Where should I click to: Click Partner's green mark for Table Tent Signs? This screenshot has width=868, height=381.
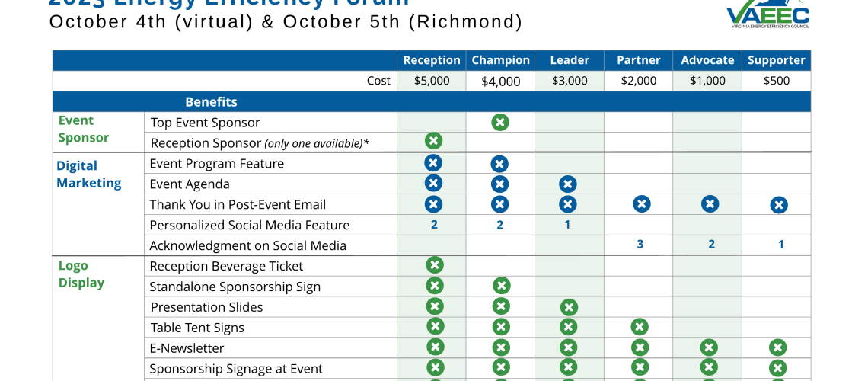[640, 327]
